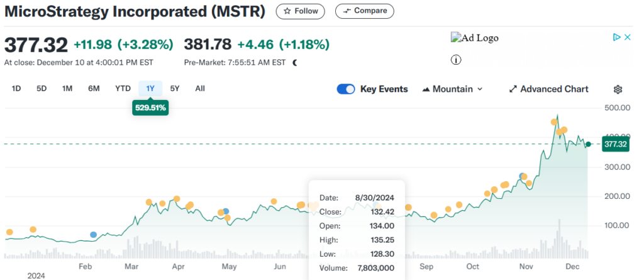Select the 1Y range tab
644x280 pixels.
pos(150,88)
